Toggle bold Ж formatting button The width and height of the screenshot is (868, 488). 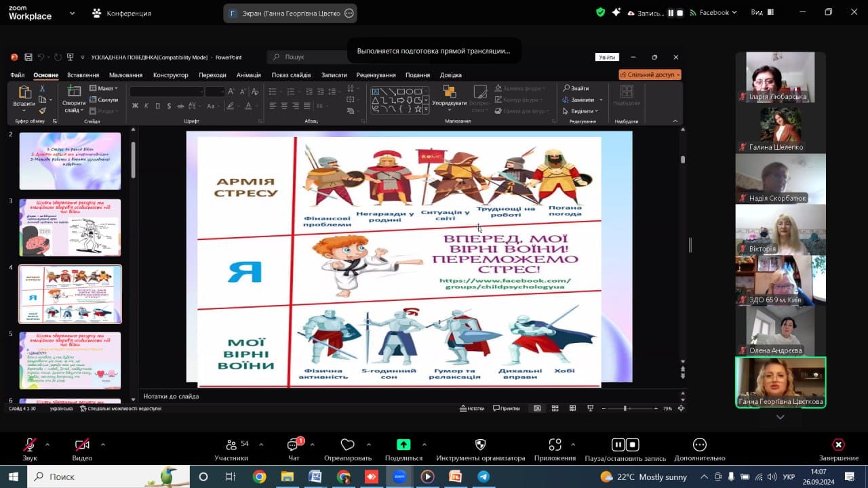[135, 106]
